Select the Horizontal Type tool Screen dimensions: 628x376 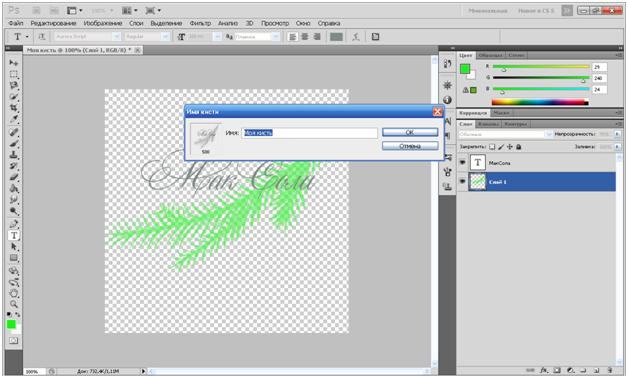pyautogui.click(x=14, y=235)
